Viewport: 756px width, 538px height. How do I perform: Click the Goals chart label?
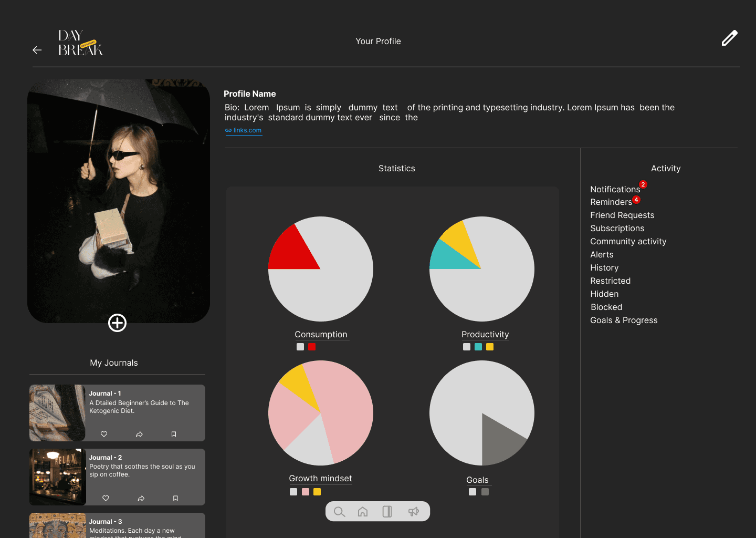(477, 480)
